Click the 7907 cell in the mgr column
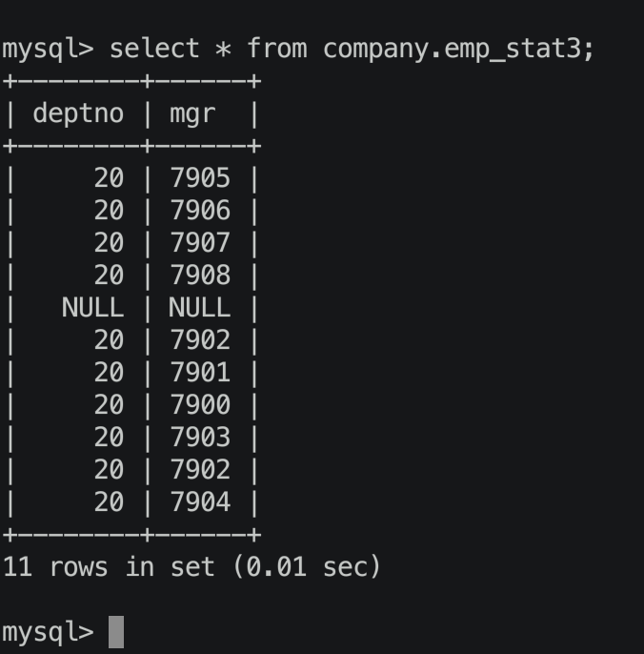 (x=200, y=242)
